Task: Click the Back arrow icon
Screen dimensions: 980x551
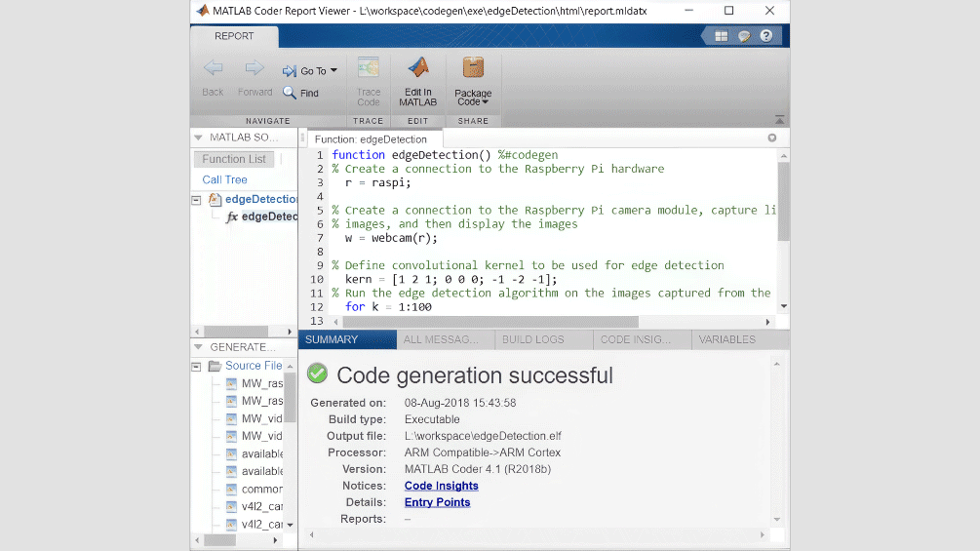Action: pyautogui.click(x=213, y=68)
